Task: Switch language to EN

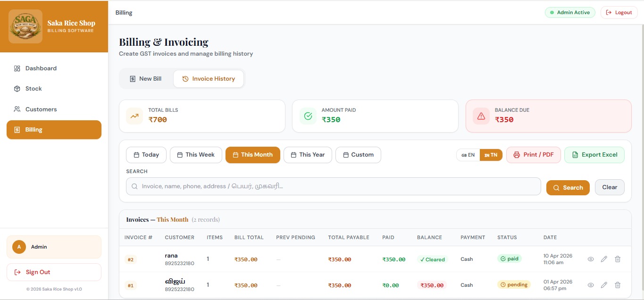Action: click(468, 154)
